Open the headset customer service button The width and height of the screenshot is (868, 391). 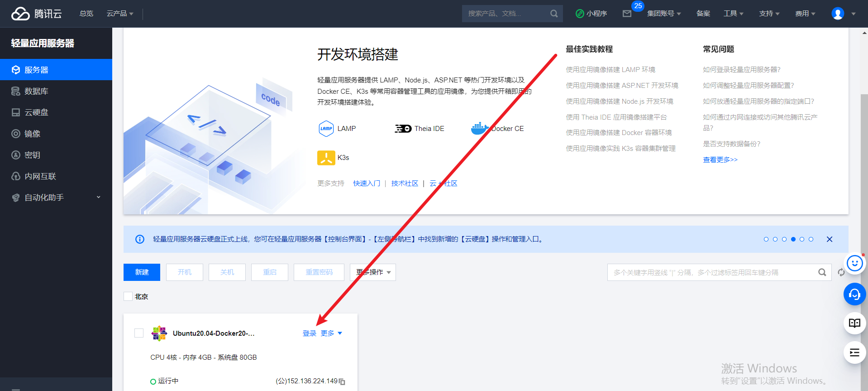[855, 294]
